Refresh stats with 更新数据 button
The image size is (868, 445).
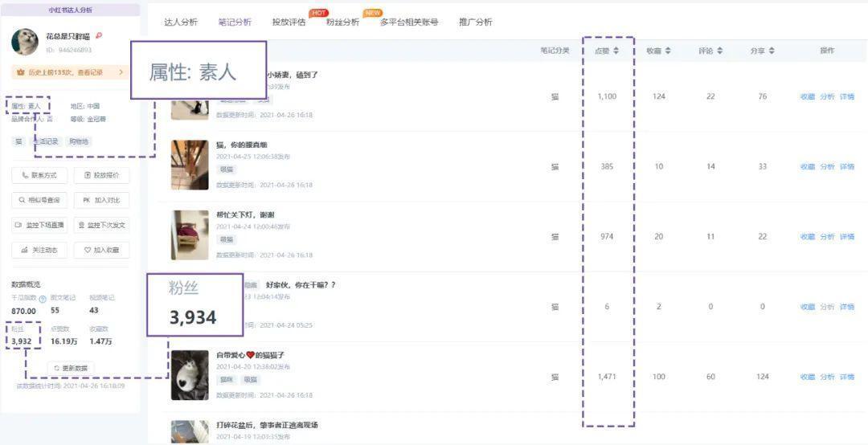(71, 368)
